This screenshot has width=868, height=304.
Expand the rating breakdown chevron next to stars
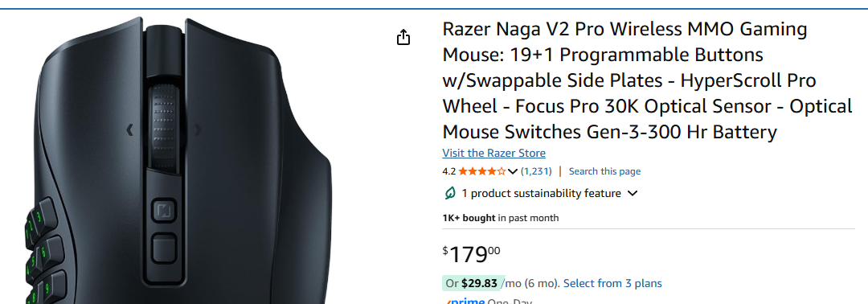coord(513,171)
